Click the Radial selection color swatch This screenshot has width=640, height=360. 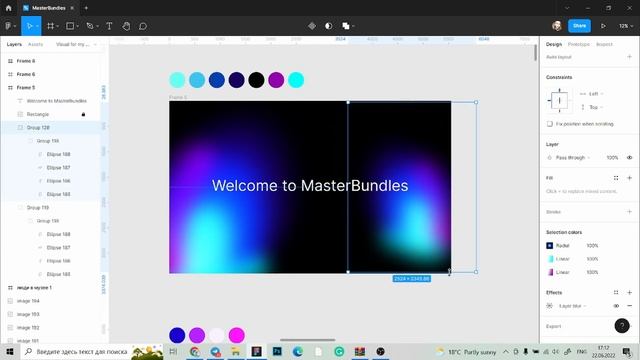pyautogui.click(x=549, y=246)
